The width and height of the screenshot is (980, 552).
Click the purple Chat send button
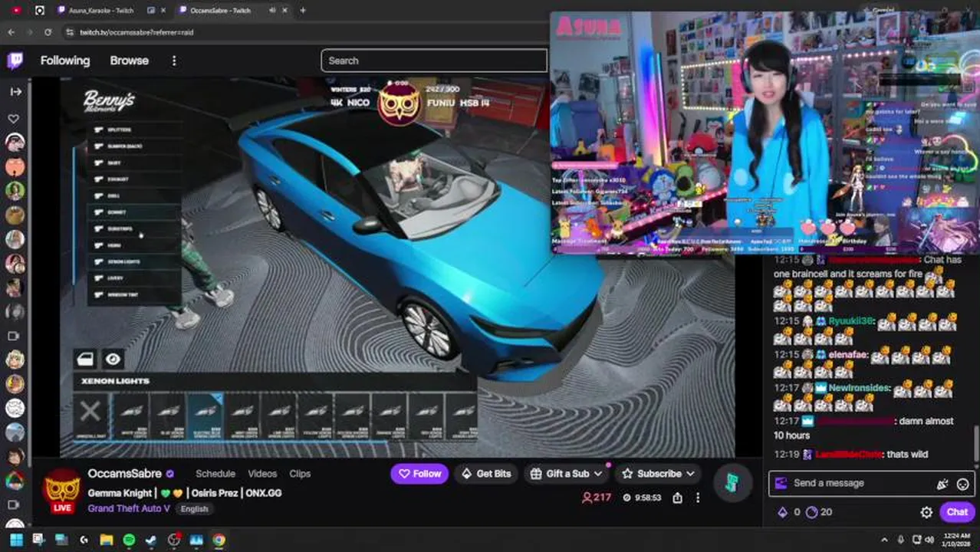pyautogui.click(x=957, y=512)
